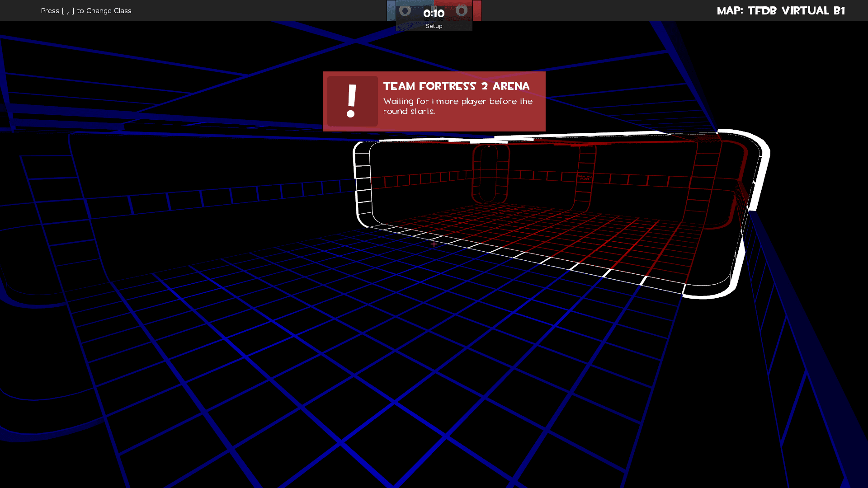Click the 'Press [ , ] to Change Class' hint
This screenshot has width=868, height=488.
pos(86,11)
